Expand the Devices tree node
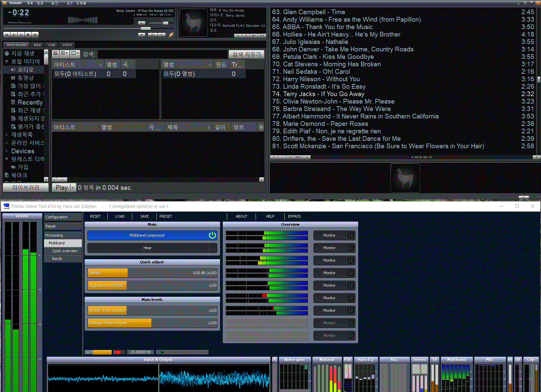Image resolution: width=541 pixels, height=392 pixels. click(6, 151)
